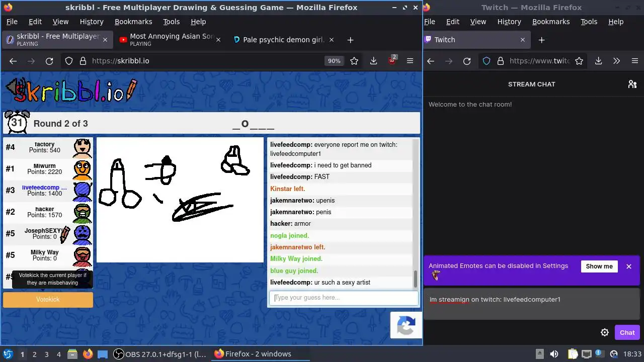This screenshot has width=644, height=362.
Task: Open the Bookmarks menu in skribbl window
Action: point(133,22)
